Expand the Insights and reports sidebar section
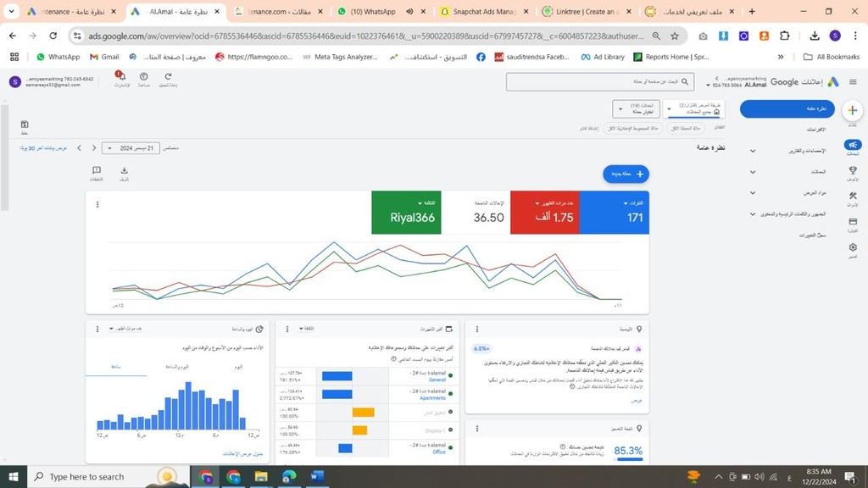 (x=753, y=151)
